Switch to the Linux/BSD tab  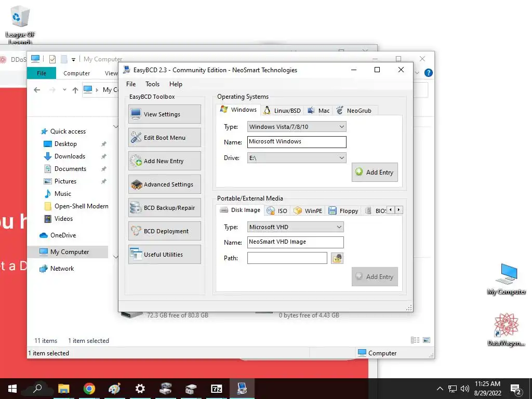pyautogui.click(x=282, y=111)
